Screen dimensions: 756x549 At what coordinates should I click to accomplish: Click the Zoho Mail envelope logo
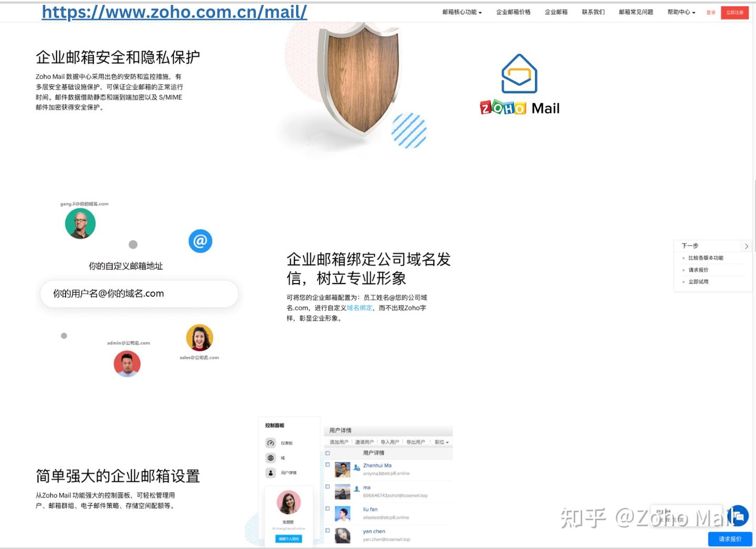[x=519, y=73]
